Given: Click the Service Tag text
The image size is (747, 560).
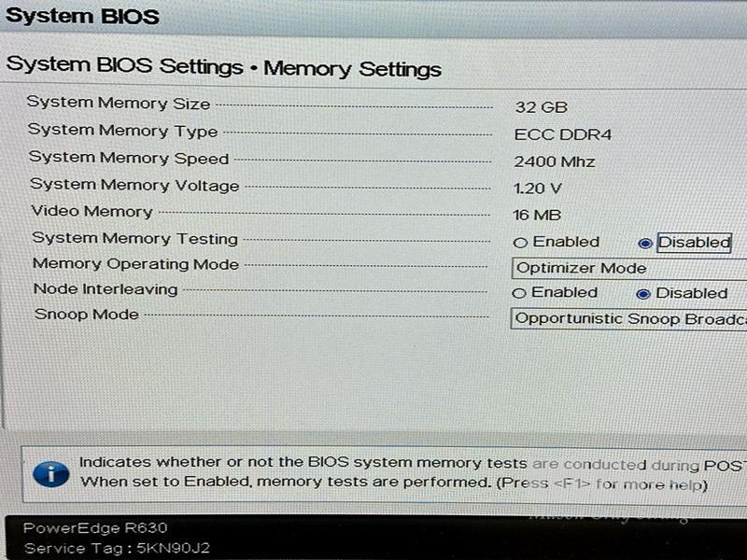Looking at the screenshot, I should coord(116,548).
